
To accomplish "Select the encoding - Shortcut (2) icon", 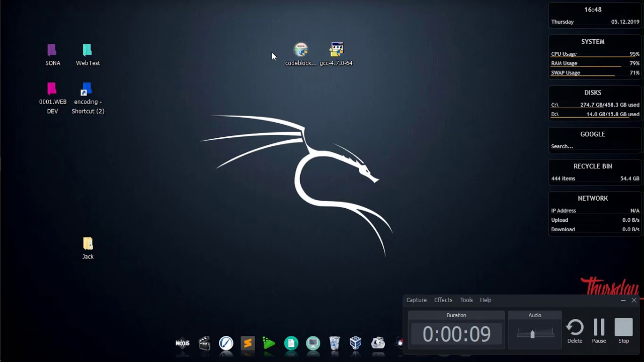I will [x=88, y=99].
